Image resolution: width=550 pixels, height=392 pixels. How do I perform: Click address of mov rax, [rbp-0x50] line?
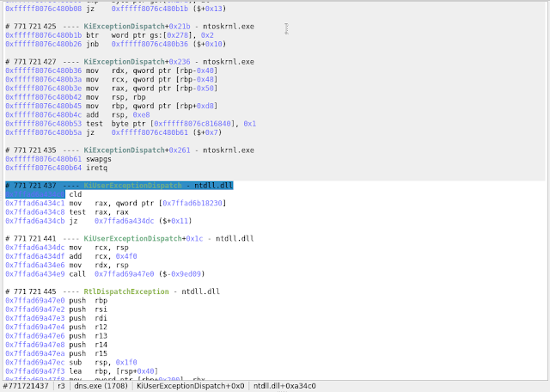tap(44, 88)
